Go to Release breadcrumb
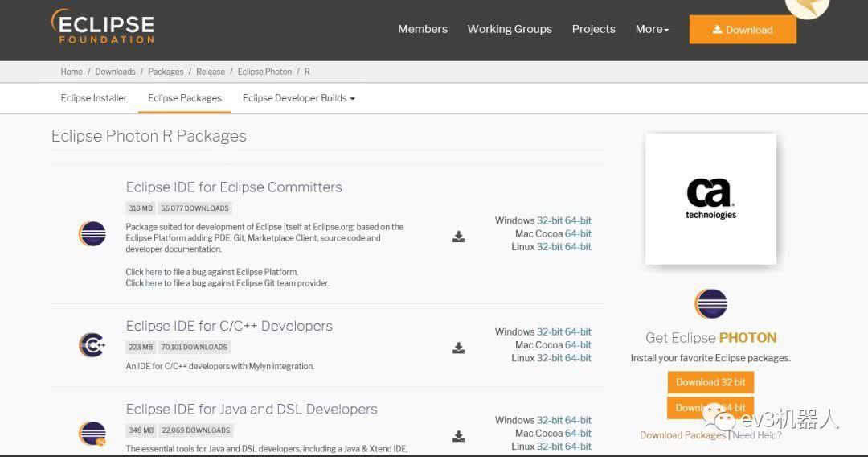The height and width of the screenshot is (457, 868). coord(211,72)
